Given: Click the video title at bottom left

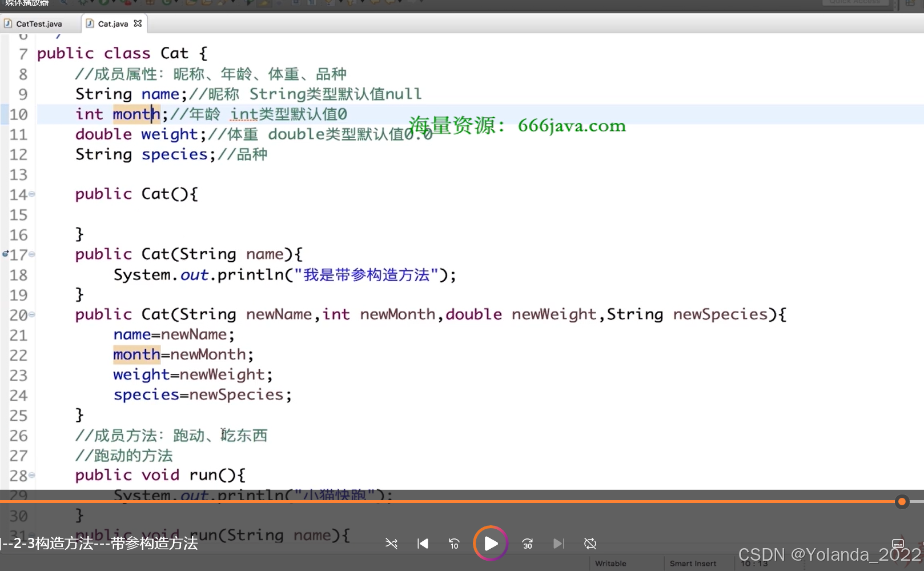Looking at the screenshot, I should [x=99, y=543].
